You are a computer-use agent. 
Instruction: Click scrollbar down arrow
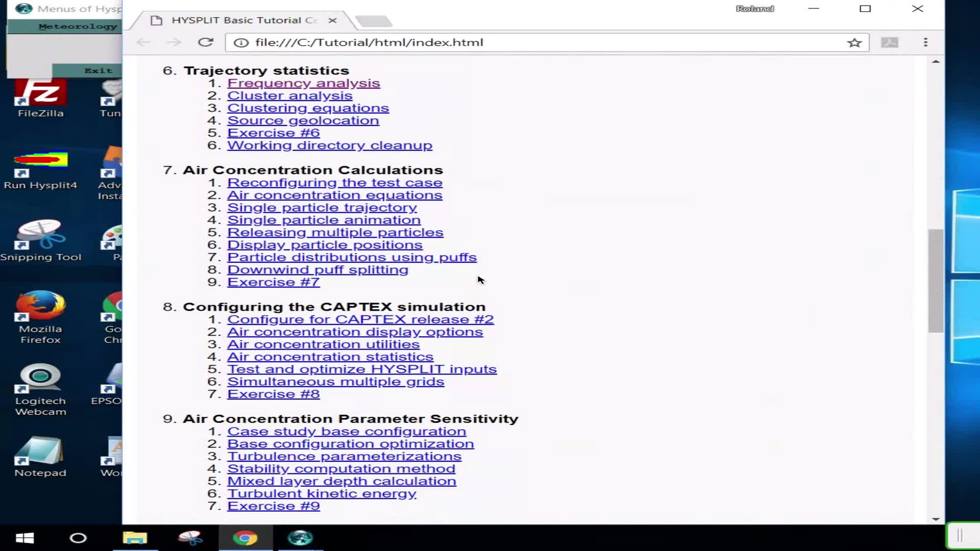pos(936,519)
